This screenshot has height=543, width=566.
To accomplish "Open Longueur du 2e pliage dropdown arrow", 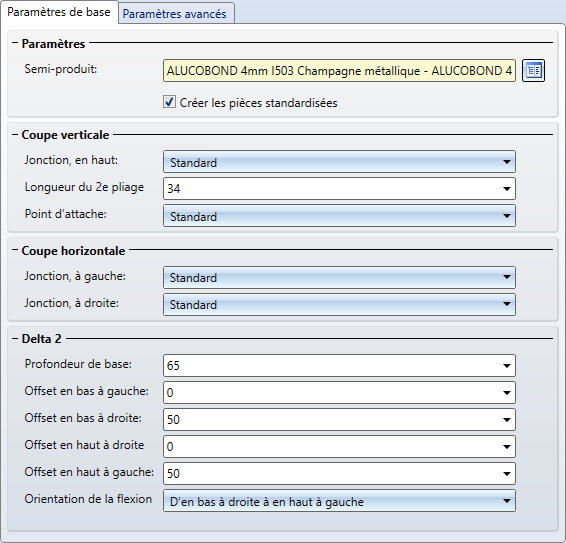I will pos(506,189).
